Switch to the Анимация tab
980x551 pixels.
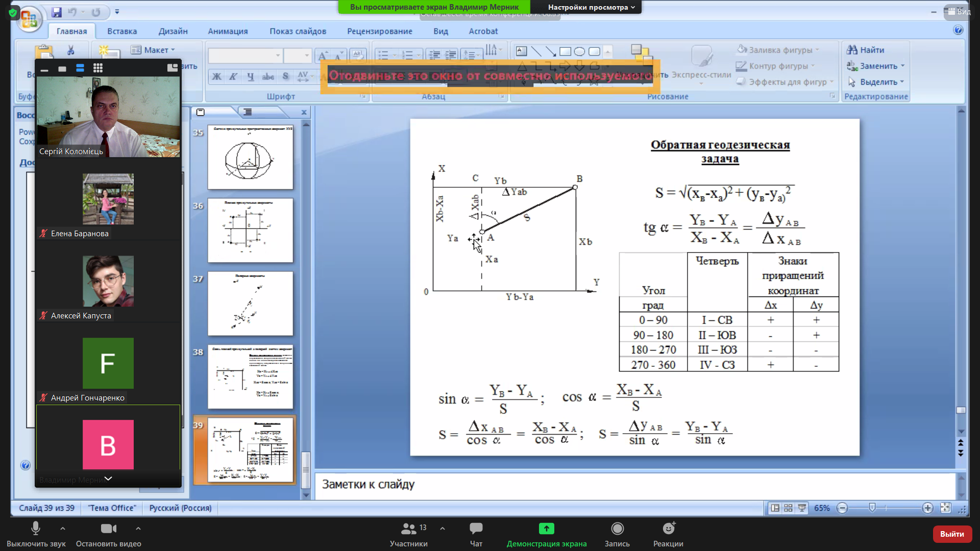click(228, 31)
